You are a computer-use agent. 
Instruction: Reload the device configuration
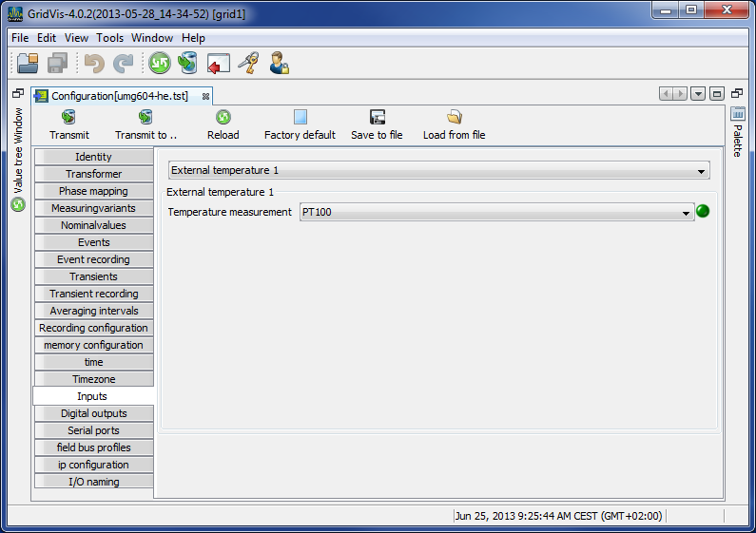click(223, 124)
